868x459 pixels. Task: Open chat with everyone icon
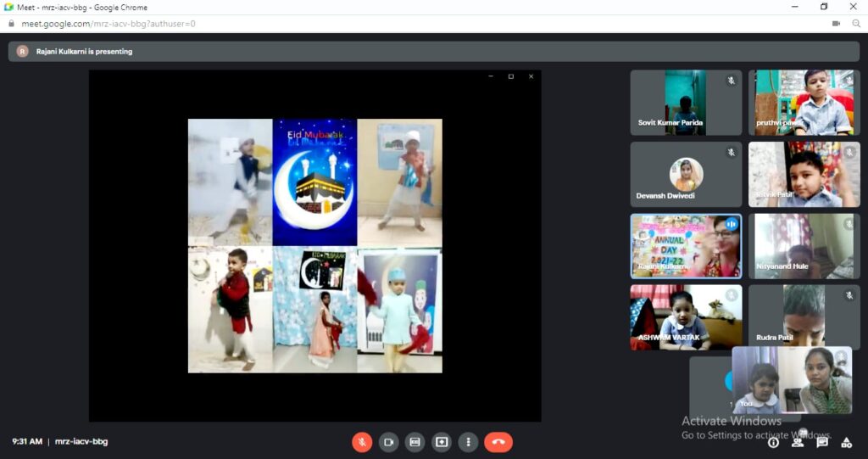(822, 442)
